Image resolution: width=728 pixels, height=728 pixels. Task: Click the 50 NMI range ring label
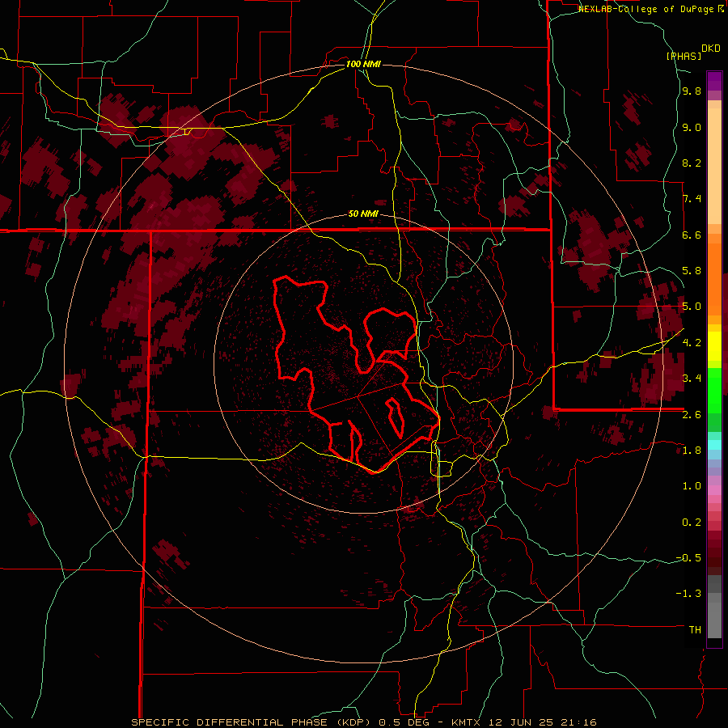363,214
